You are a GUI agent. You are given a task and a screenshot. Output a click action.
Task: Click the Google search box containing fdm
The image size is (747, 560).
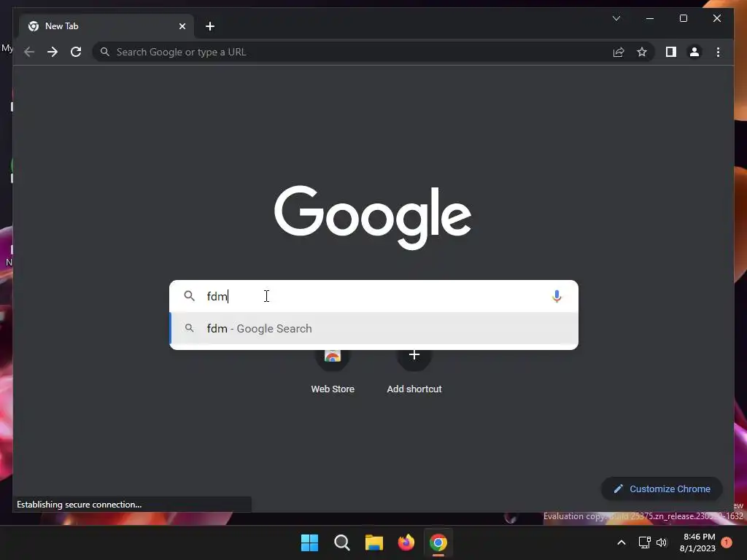click(x=374, y=296)
